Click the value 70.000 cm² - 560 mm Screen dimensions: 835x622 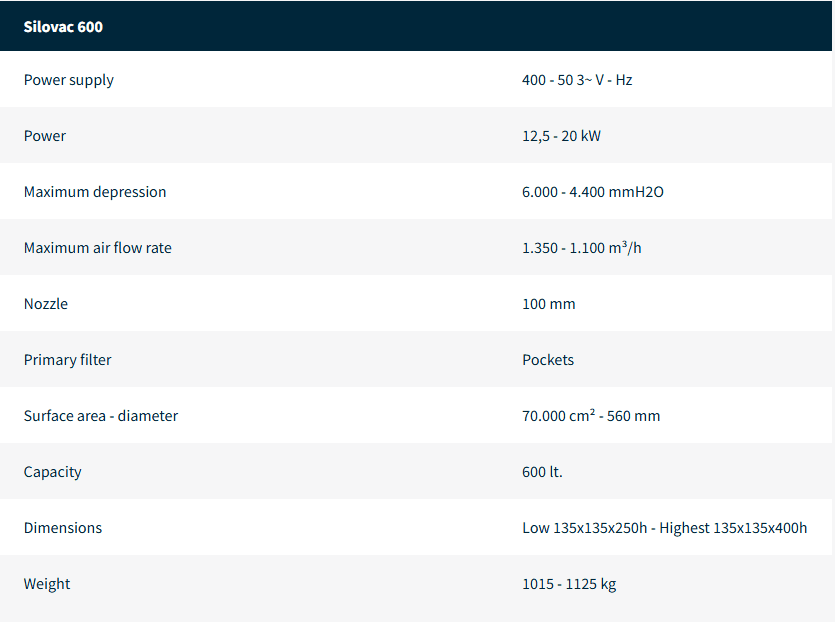coord(591,415)
